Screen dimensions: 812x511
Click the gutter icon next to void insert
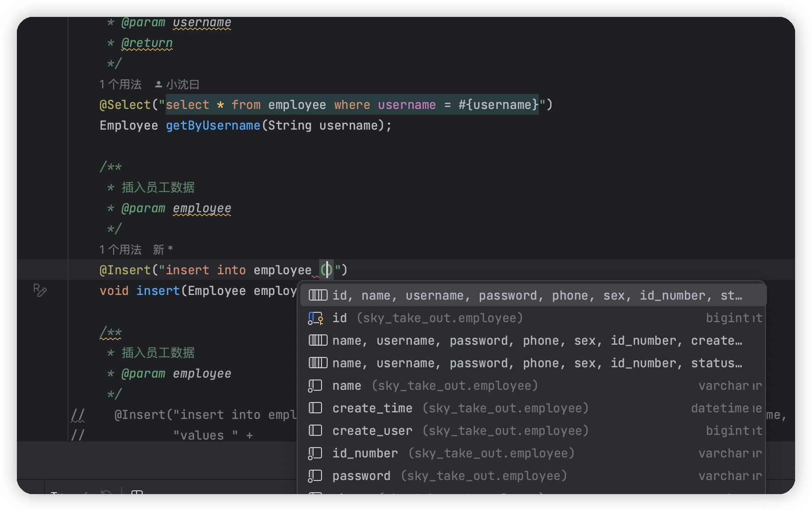(x=40, y=290)
